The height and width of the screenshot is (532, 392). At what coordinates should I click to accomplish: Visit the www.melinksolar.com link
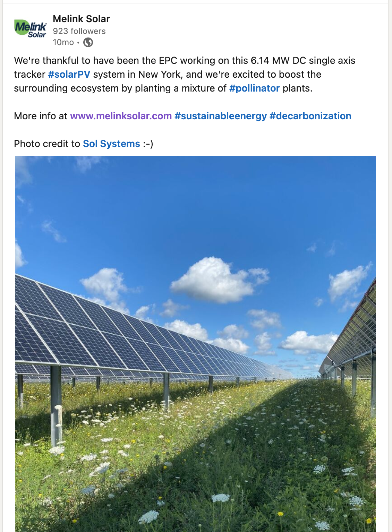point(121,116)
